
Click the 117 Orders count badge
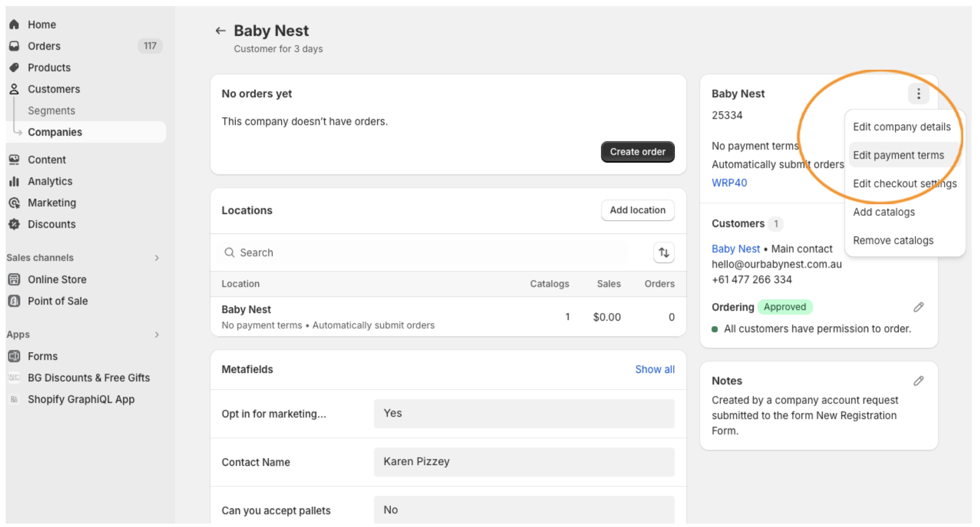pyautogui.click(x=150, y=46)
